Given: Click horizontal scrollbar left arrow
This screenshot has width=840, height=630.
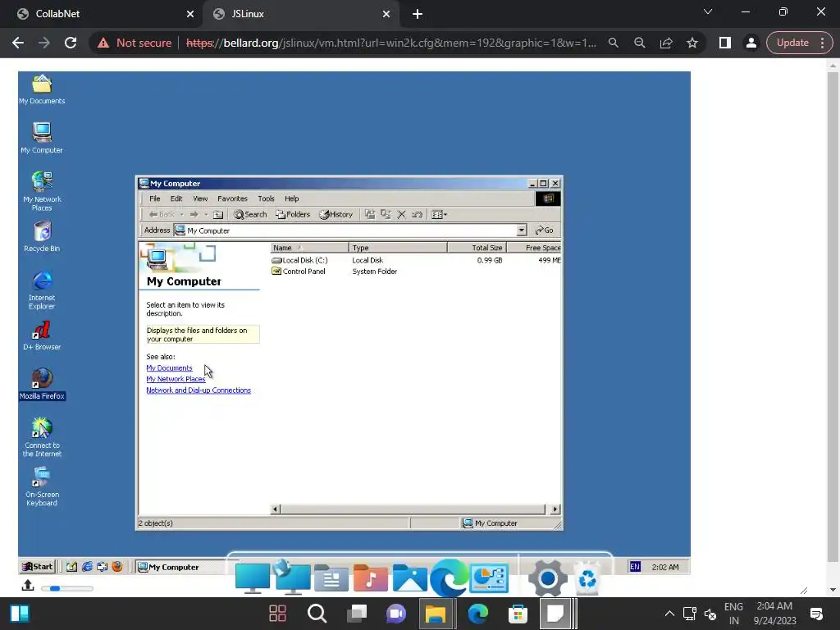Looking at the screenshot, I should [x=276, y=509].
